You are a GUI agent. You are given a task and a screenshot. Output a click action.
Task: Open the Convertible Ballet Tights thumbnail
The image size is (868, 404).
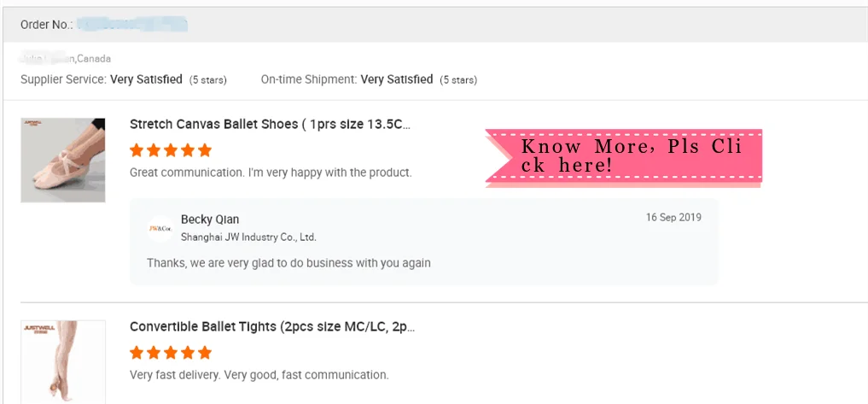[63, 362]
